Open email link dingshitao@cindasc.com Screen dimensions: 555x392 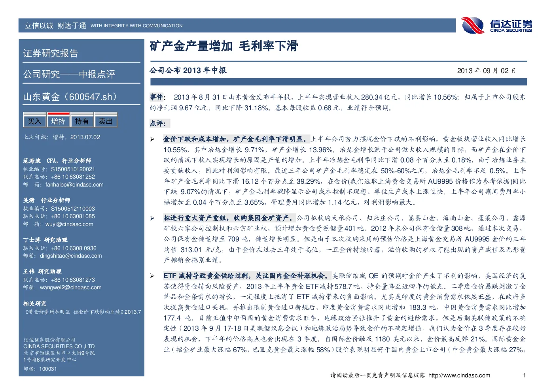[71, 256]
